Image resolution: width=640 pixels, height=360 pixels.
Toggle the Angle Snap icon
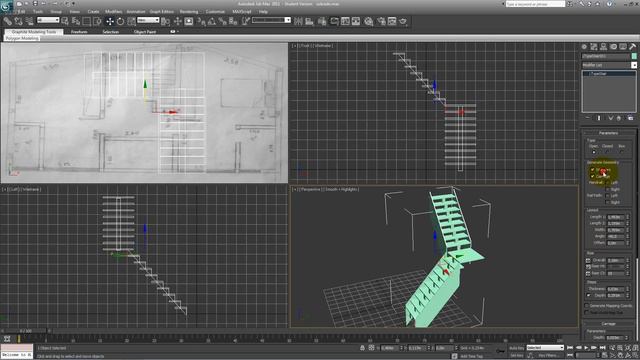pos(211,21)
